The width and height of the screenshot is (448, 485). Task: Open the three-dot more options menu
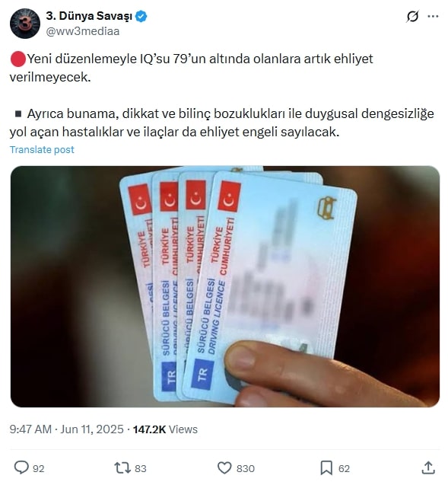click(433, 17)
